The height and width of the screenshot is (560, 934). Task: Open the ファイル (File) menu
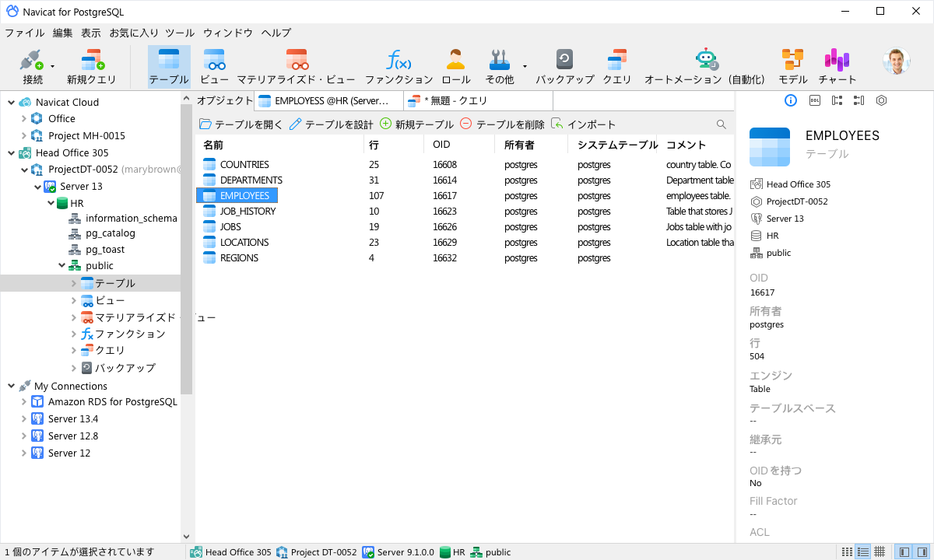click(25, 33)
